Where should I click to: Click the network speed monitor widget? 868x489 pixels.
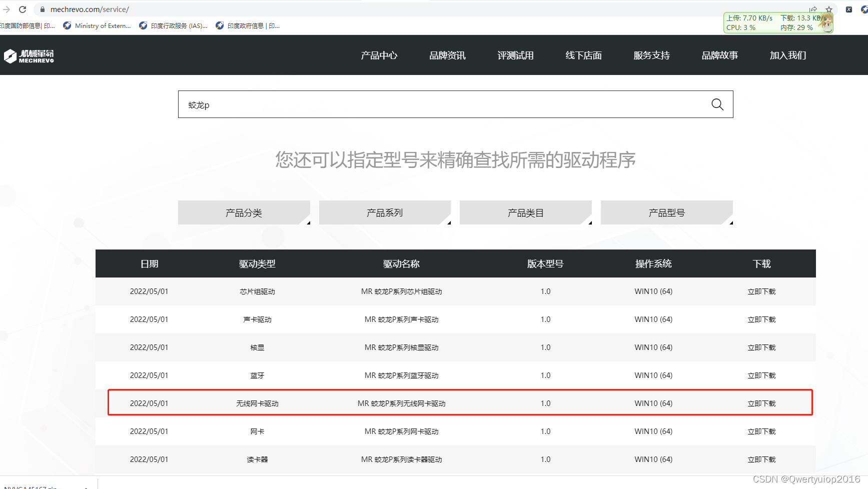tap(778, 22)
